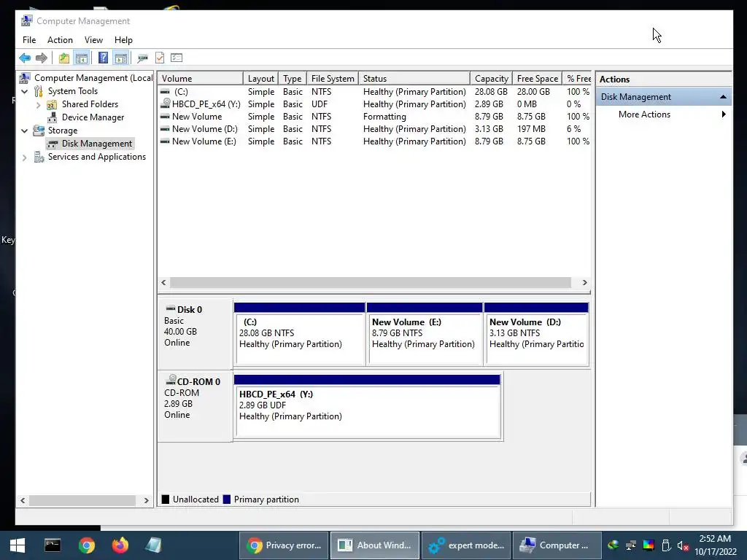This screenshot has height=560, width=747.
Task: Collapse the Storage tree node
Action: coord(25,131)
